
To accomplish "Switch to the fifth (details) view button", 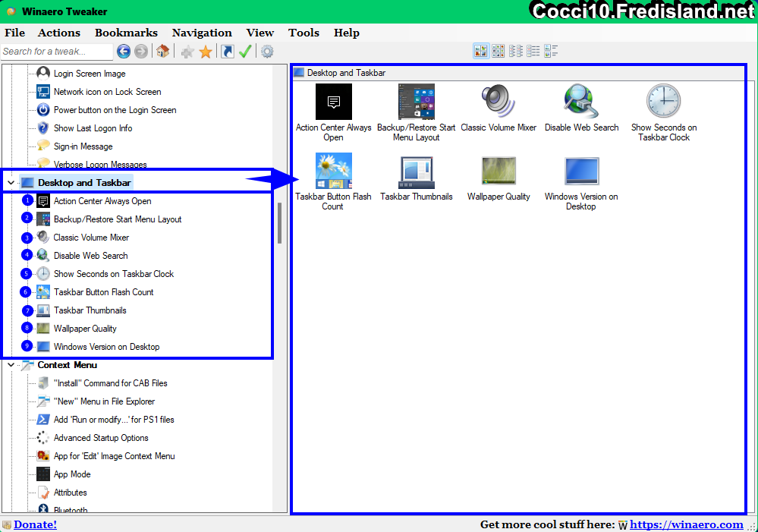I will (551, 51).
